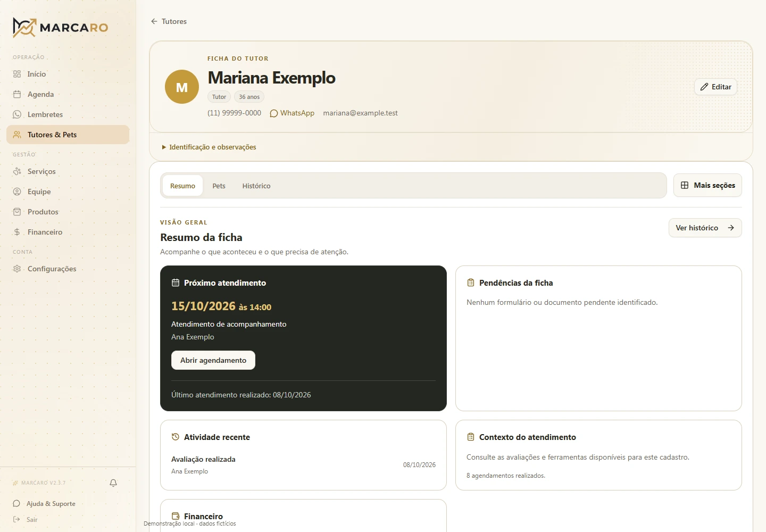Viewport: 766px width, 532px height.
Task: Click Abrir agendamento button
Action: tap(213, 360)
